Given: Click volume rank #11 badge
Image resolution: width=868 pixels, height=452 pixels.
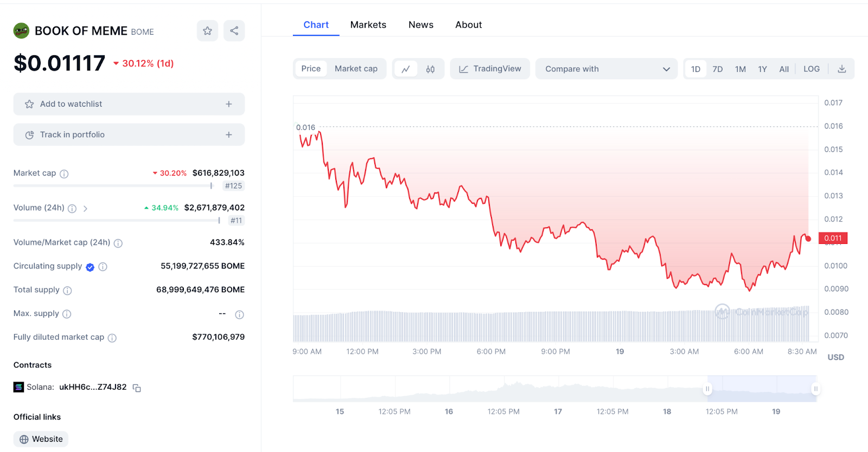Looking at the screenshot, I should tap(236, 221).
